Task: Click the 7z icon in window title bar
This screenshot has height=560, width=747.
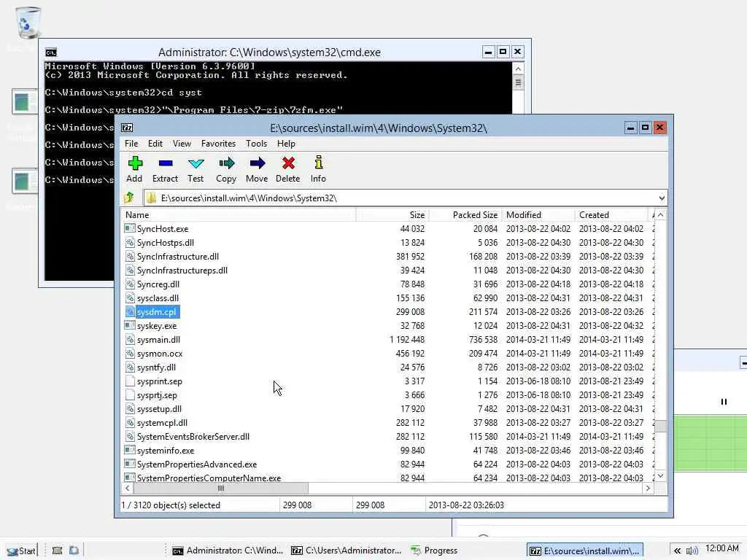Action: (x=127, y=128)
